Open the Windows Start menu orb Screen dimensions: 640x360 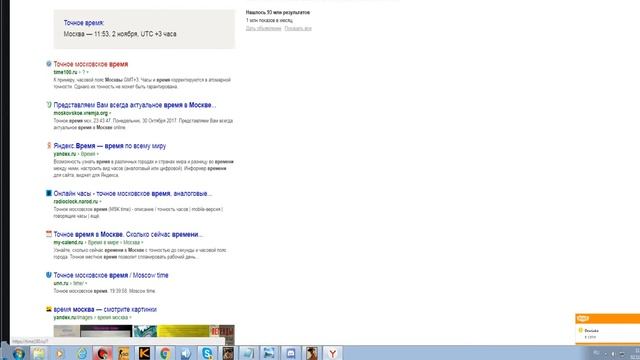click(x=18, y=353)
